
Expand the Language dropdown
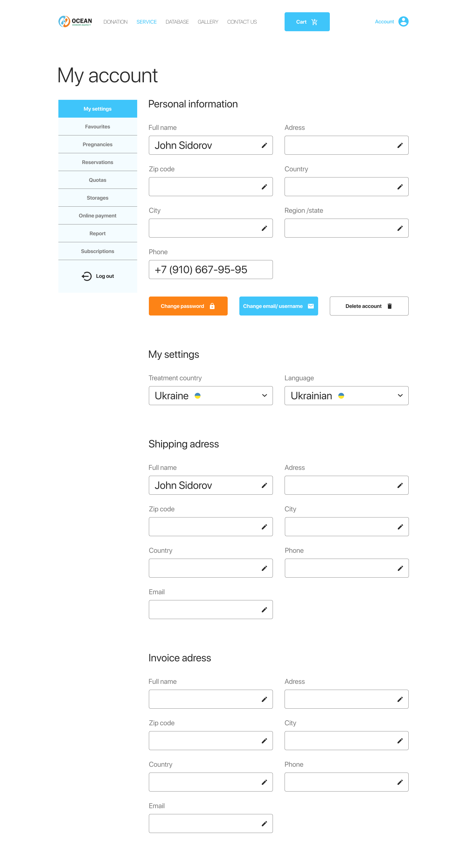pos(346,396)
